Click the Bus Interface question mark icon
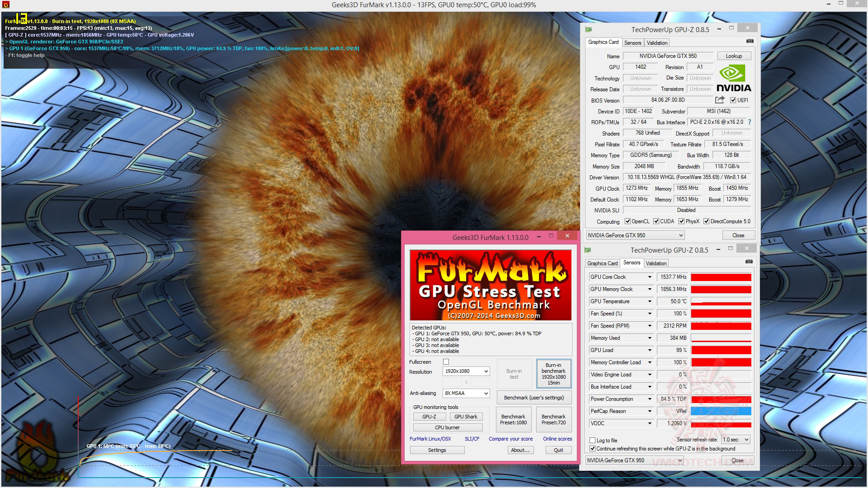The height and width of the screenshot is (488, 868). [x=750, y=122]
